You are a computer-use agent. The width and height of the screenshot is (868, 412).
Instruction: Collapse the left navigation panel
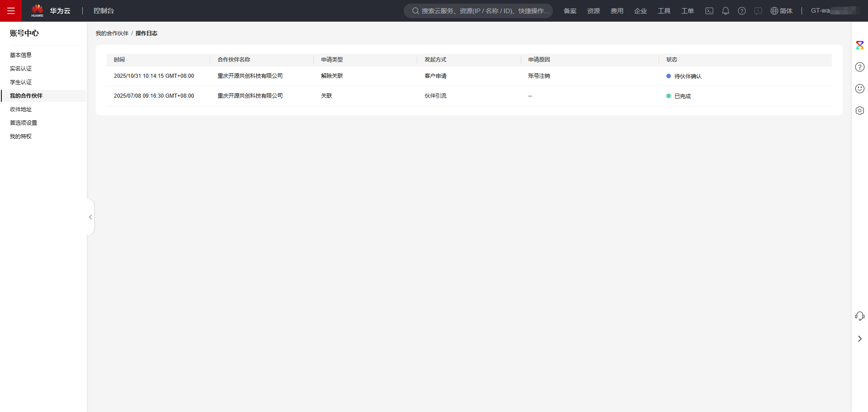[x=90, y=217]
